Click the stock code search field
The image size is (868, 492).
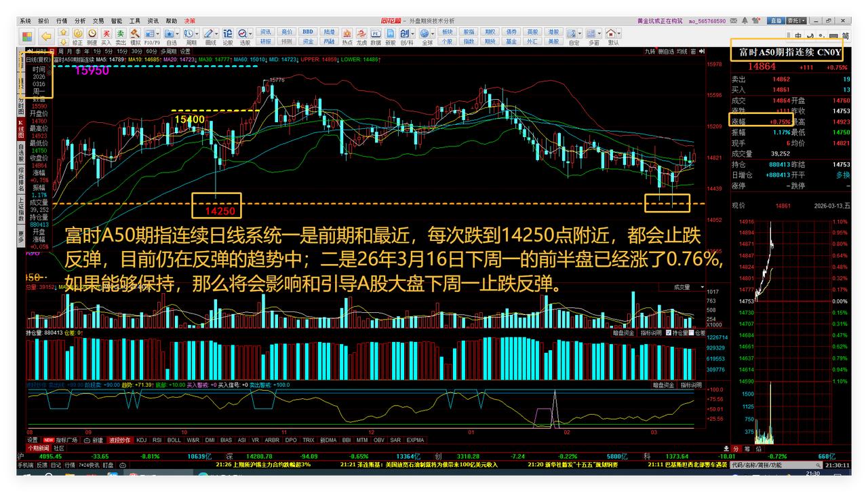(x=776, y=465)
